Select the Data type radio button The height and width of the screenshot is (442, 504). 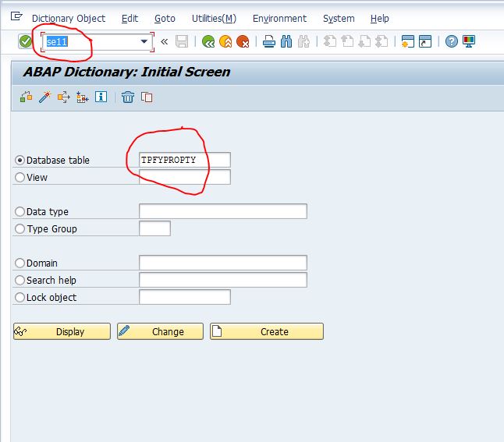20,211
